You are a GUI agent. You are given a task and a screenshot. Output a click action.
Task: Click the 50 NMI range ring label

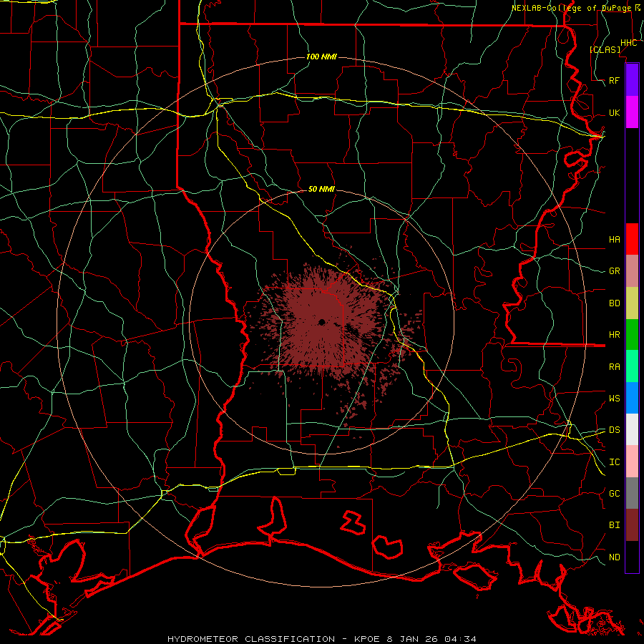point(321,189)
